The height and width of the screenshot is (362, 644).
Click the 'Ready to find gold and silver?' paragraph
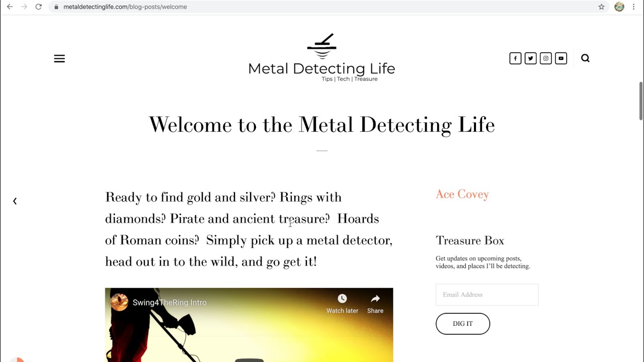tap(249, 229)
